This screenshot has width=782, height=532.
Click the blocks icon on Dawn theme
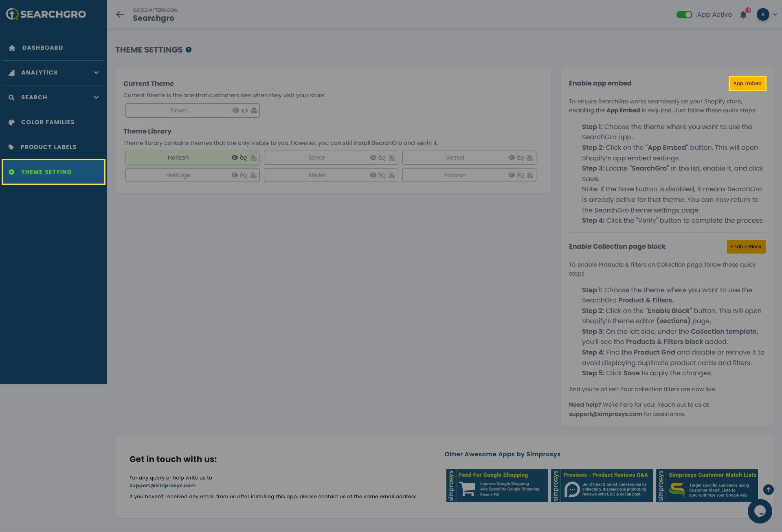tap(254, 111)
